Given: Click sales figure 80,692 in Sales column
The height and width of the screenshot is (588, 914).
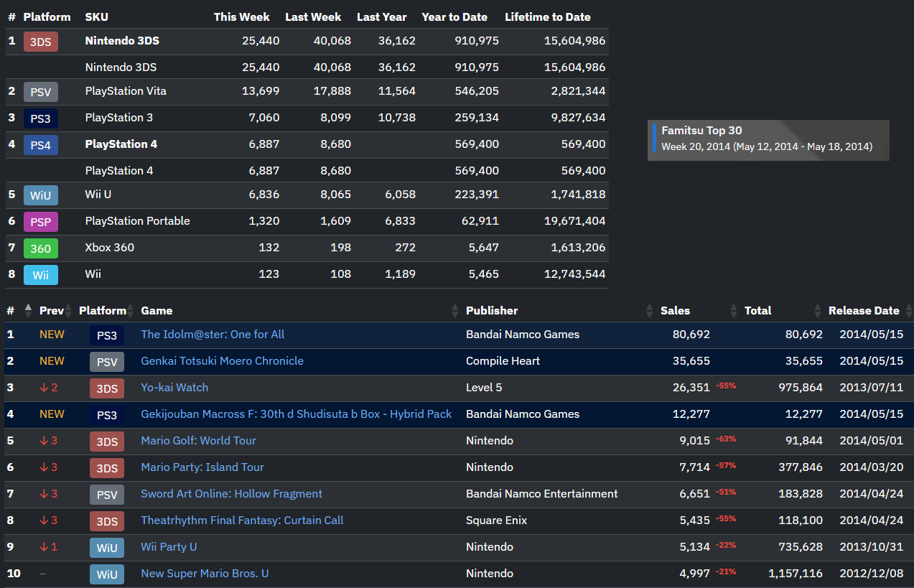Looking at the screenshot, I should click(x=691, y=335).
